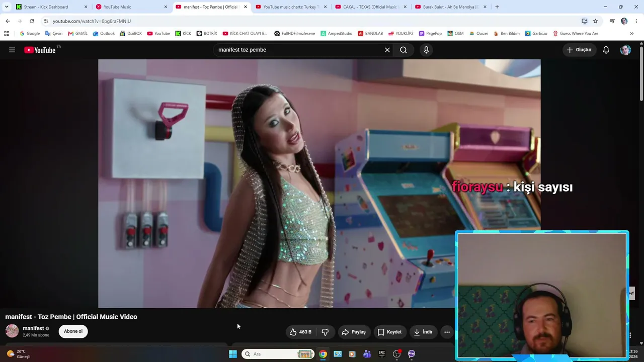Click the video player to pause
The height and width of the screenshot is (362, 644).
[x=319, y=184]
